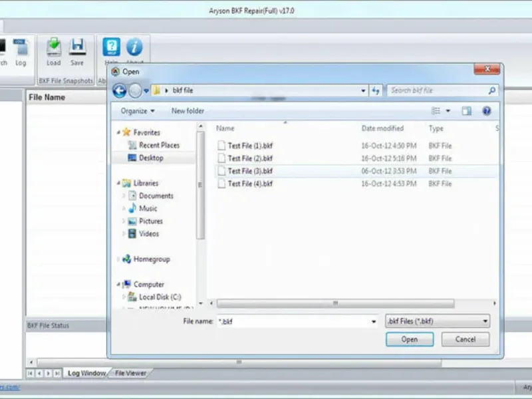Click the forward navigation button
532x399 pixels.
135,90
